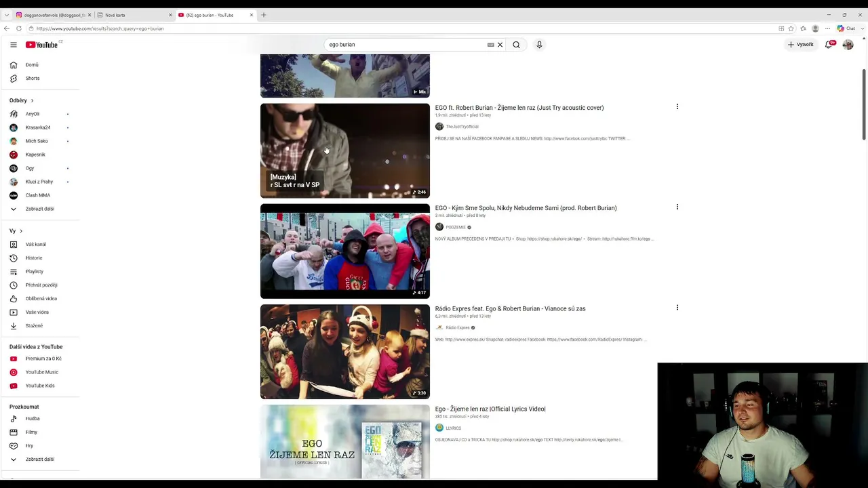Viewport: 868px width, 488px height.
Task: Click the YouTube search input field
Action: 406,45
